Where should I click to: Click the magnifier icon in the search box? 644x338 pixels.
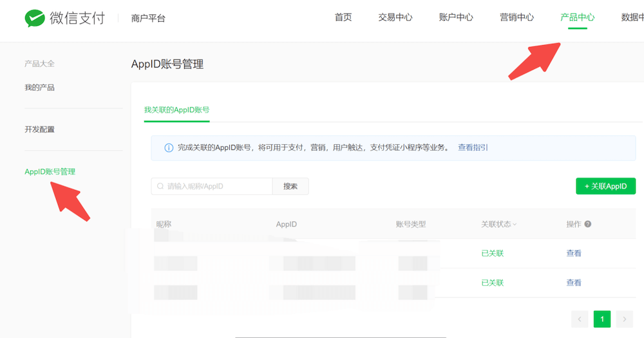pyautogui.click(x=160, y=187)
